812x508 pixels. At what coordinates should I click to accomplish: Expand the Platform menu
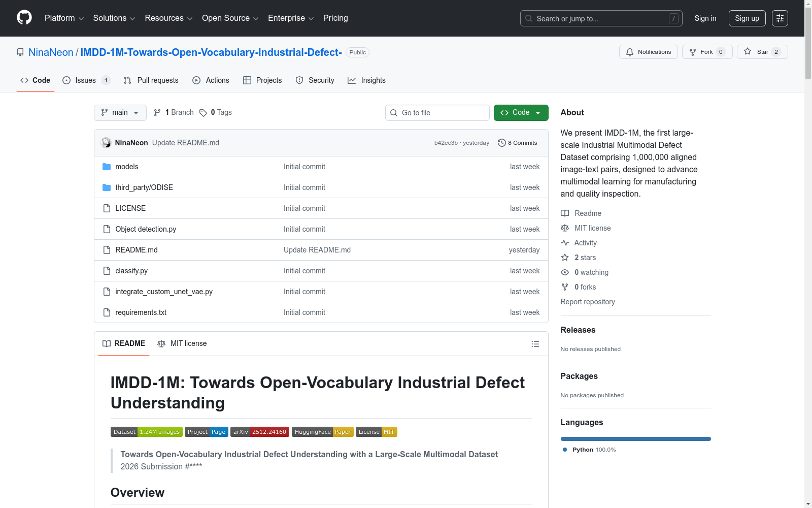point(64,18)
